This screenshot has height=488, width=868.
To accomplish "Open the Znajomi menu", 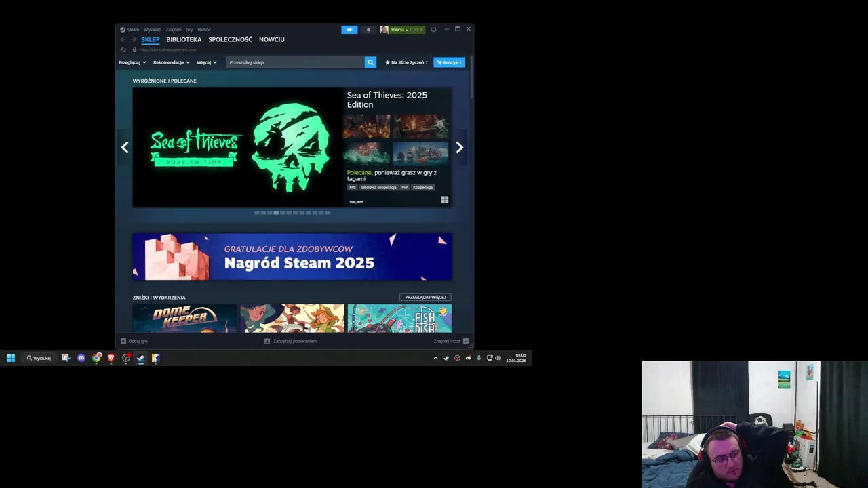I will point(174,30).
